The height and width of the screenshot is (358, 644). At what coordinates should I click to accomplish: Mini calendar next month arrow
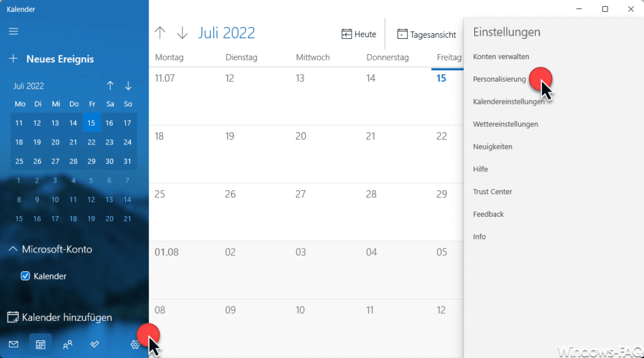pyautogui.click(x=128, y=85)
